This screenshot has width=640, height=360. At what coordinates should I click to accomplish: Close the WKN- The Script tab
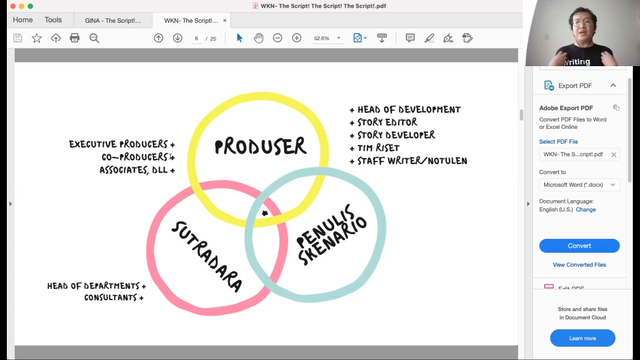(224, 20)
